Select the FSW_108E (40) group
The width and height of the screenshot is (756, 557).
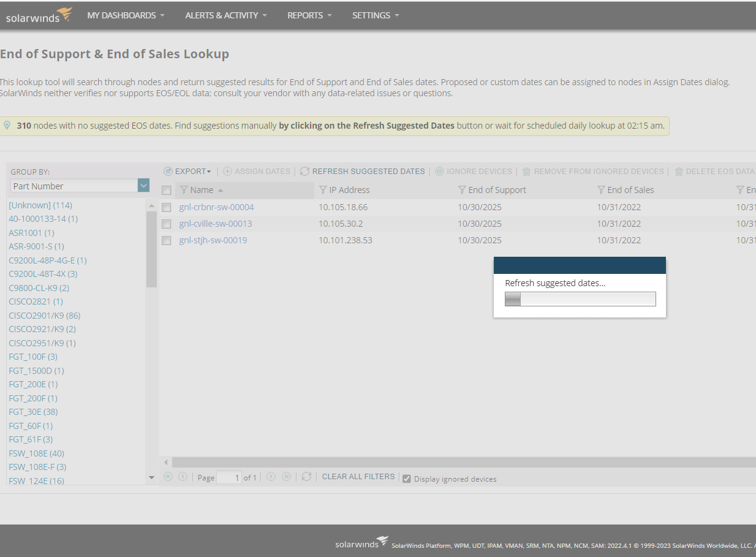36,453
